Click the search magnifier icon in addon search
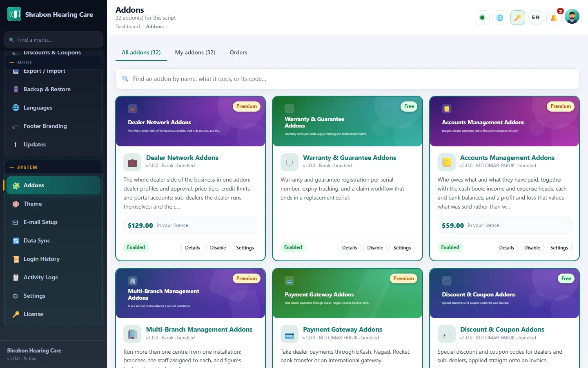The image size is (588, 368). [125, 79]
